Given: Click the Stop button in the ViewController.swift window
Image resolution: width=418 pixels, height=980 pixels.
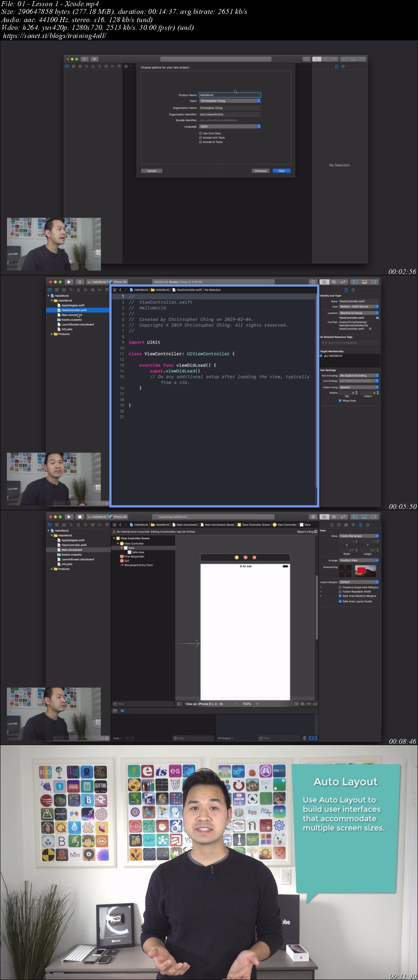Looking at the screenshot, I should (80, 282).
